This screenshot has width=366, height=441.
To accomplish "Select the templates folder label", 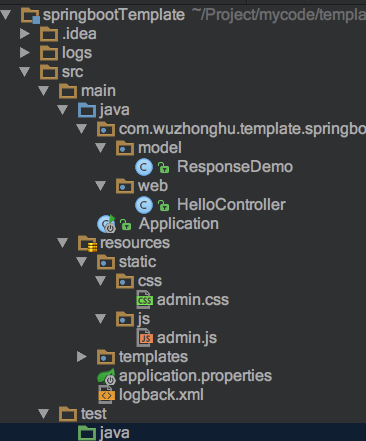I will (x=153, y=357).
